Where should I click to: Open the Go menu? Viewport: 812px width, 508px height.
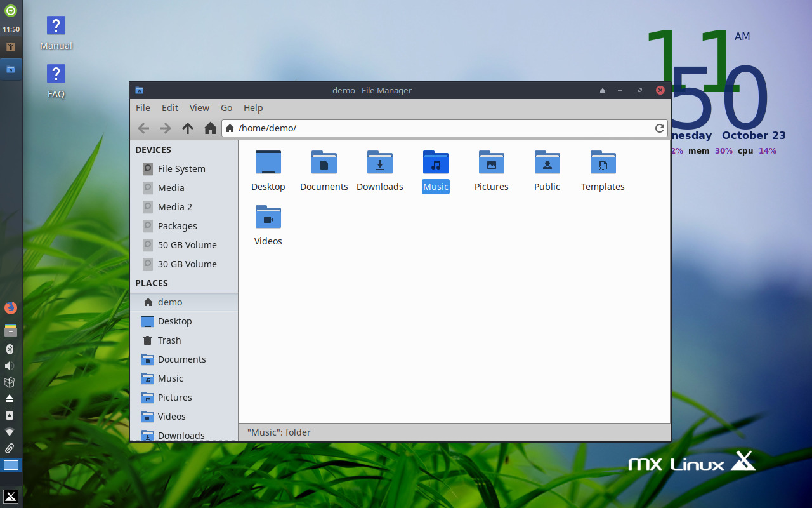click(x=226, y=108)
